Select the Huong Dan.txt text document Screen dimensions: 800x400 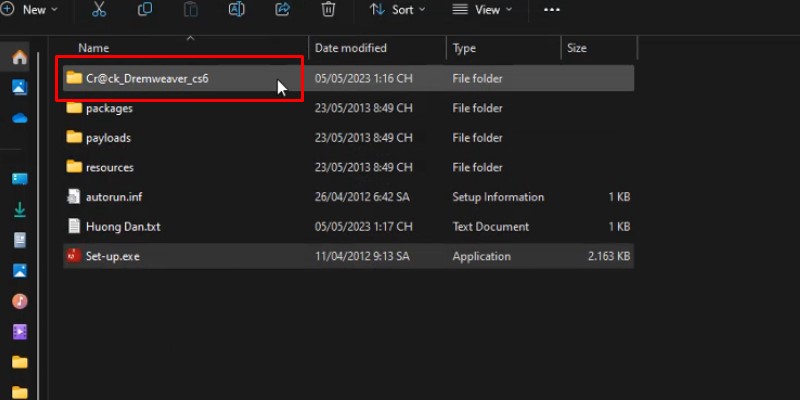[x=122, y=227]
